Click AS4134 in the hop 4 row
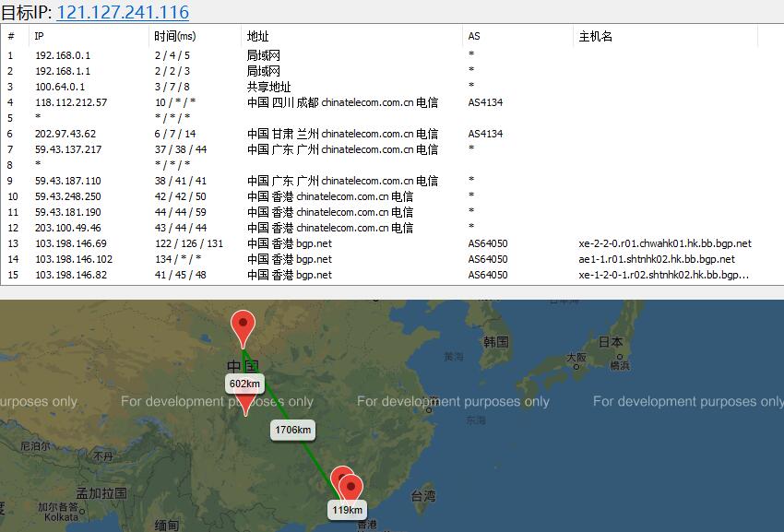 pos(485,102)
